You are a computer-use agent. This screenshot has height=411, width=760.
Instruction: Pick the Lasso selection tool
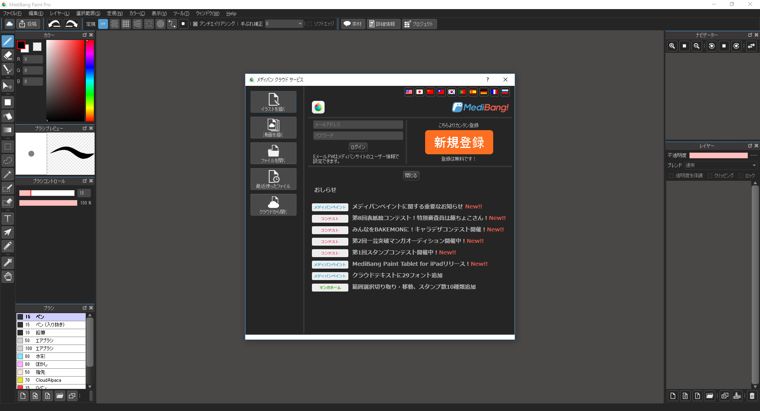tap(7, 160)
